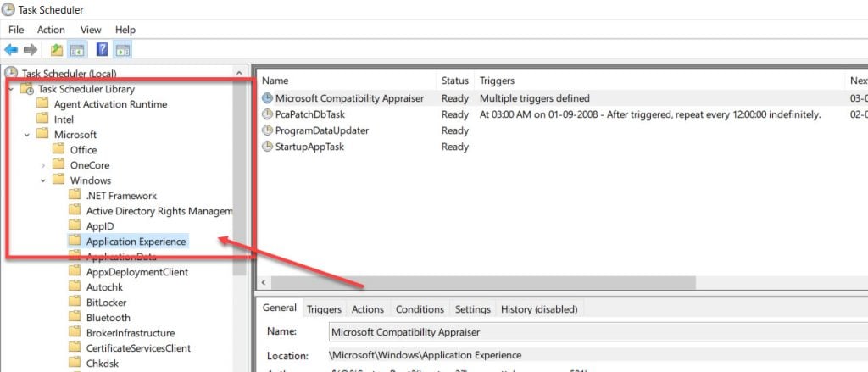The height and width of the screenshot is (372, 868).
Task: Select the Active Directory Rights Management folder
Action: [x=159, y=211]
